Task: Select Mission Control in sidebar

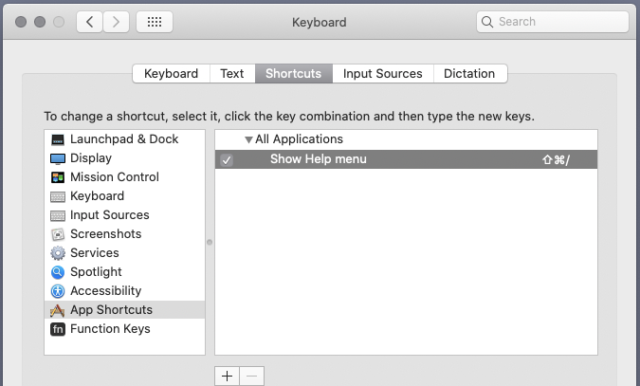Action: (124, 177)
